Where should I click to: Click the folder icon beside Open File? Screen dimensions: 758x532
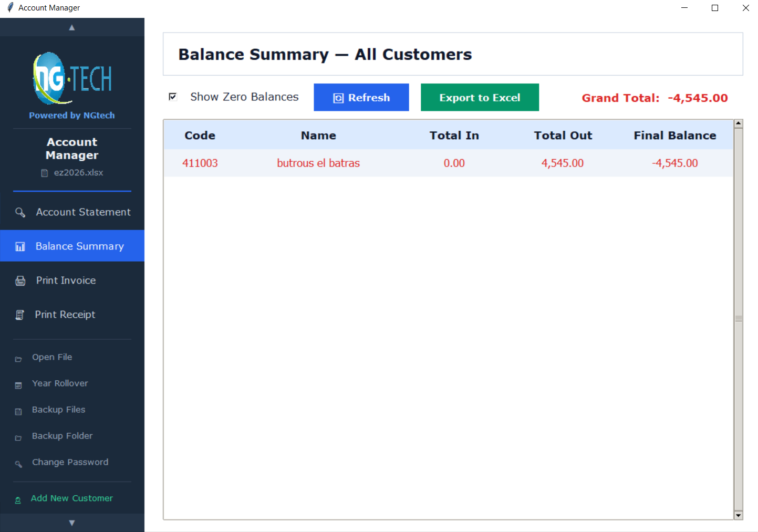pyautogui.click(x=18, y=359)
